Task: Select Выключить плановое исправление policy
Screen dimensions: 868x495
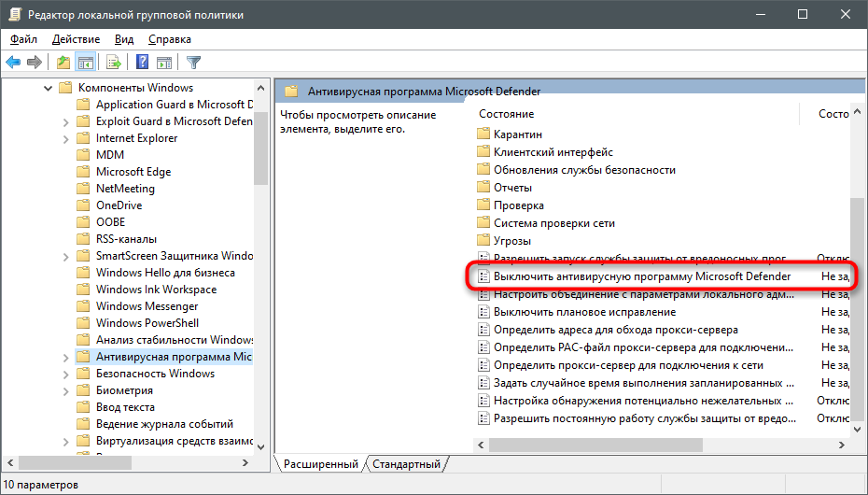Action: 663,312
